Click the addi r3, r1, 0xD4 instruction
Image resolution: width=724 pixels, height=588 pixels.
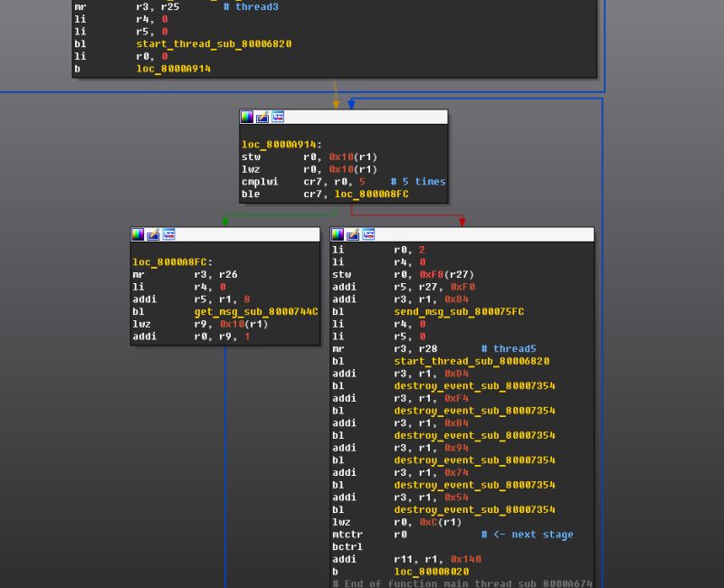(x=400, y=374)
